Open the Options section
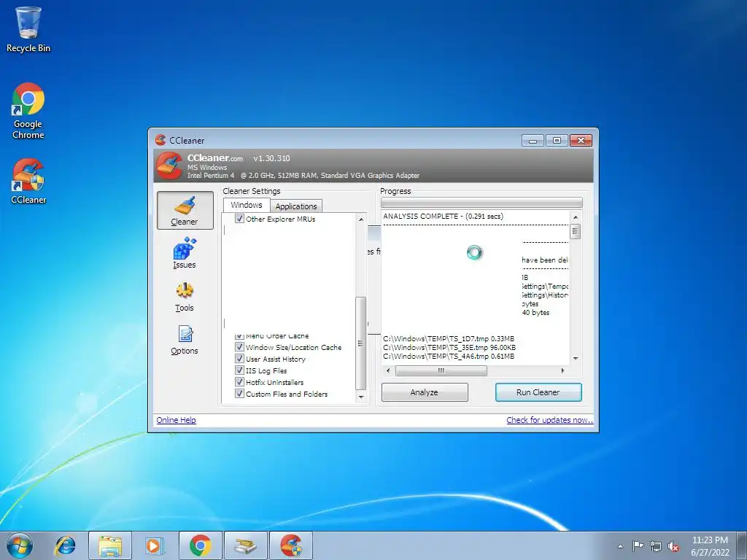 [185, 340]
